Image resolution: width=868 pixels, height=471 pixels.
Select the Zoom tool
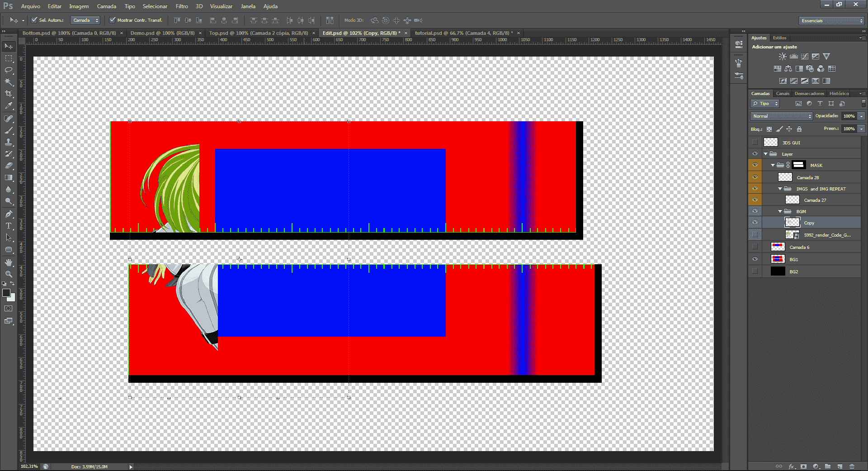point(9,274)
